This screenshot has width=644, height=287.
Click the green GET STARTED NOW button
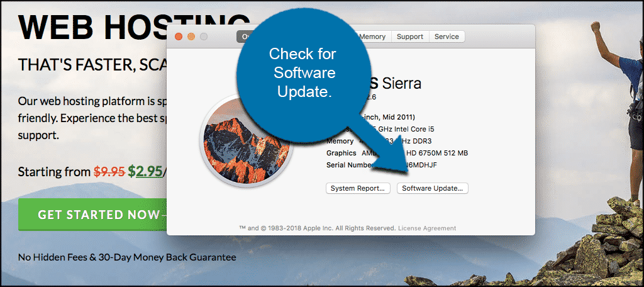[x=92, y=214]
